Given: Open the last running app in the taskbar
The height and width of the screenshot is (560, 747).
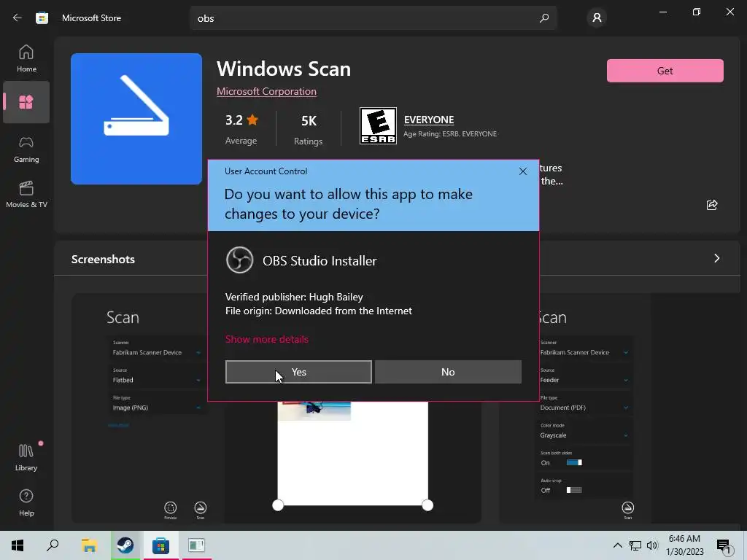Looking at the screenshot, I should (x=196, y=545).
